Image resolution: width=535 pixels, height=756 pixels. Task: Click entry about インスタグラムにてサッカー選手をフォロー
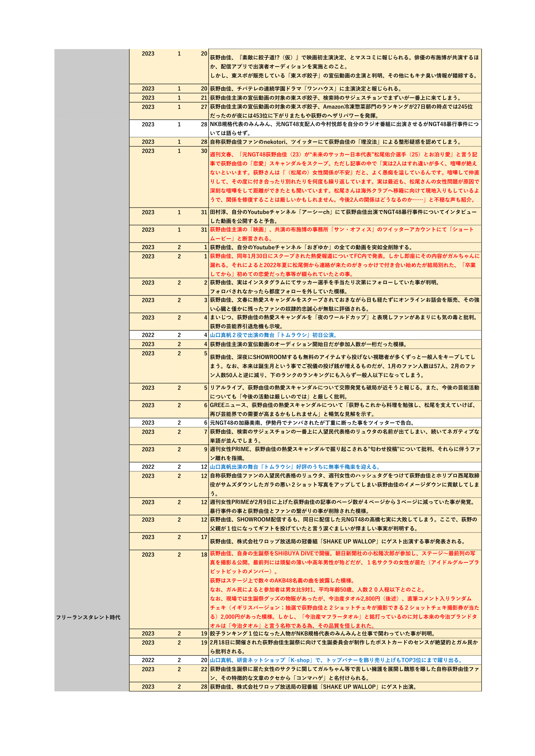(x=325, y=287)
